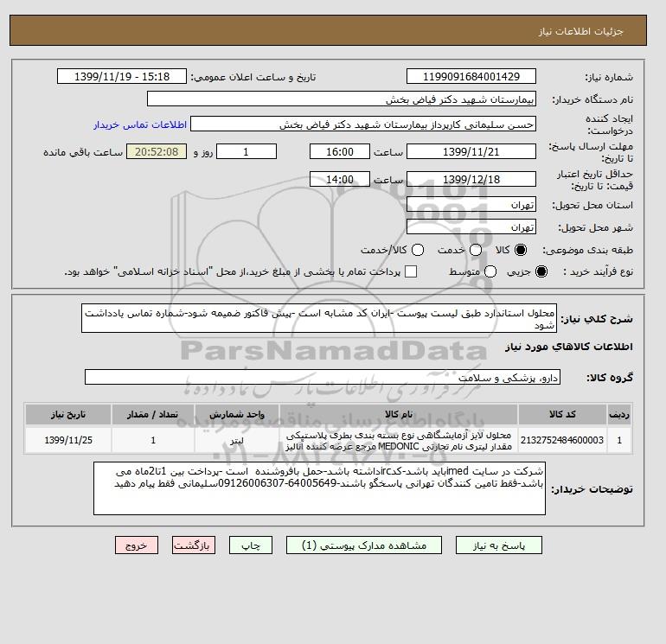Click remaining days field showing 1
This screenshot has height=644, width=666.
(x=247, y=151)
